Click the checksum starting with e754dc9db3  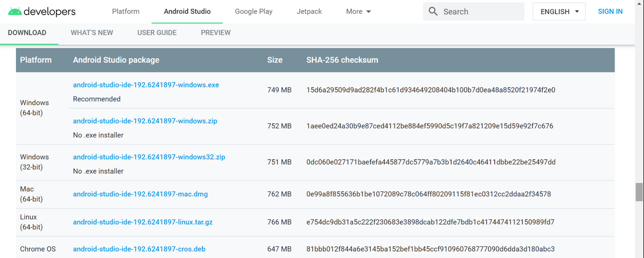tap(430, 222)
